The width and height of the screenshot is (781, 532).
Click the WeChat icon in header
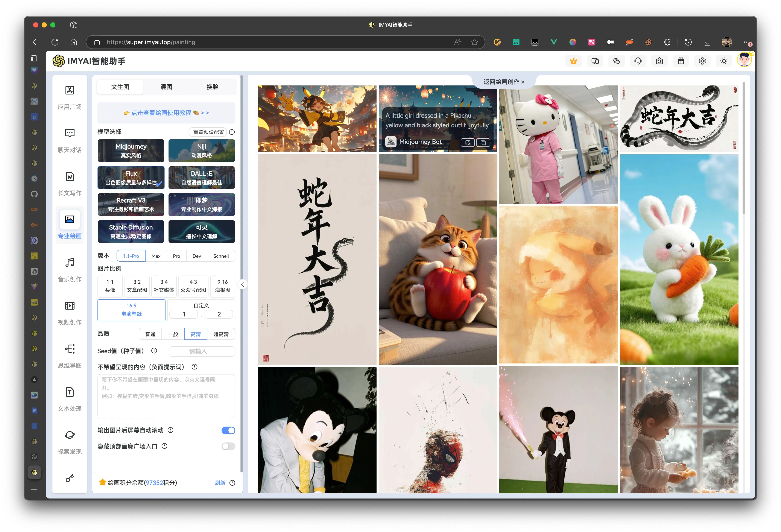[x=616, y=61]
